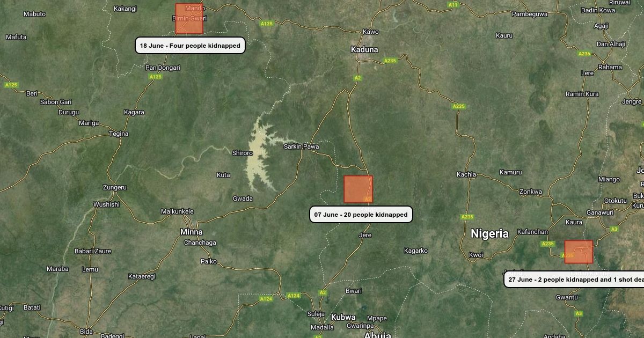Click the Gwantu place name

click(x=567, y=297)
